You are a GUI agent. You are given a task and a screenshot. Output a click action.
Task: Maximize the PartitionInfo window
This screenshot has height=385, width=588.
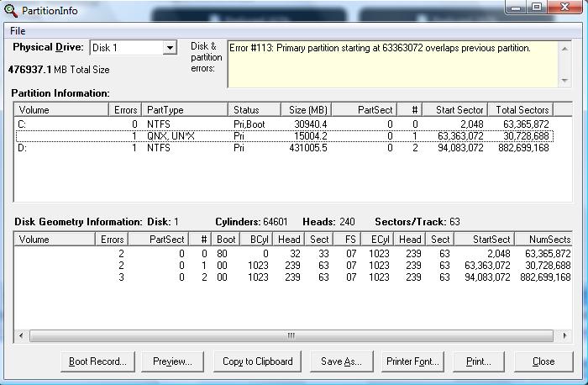pos(537,7)
